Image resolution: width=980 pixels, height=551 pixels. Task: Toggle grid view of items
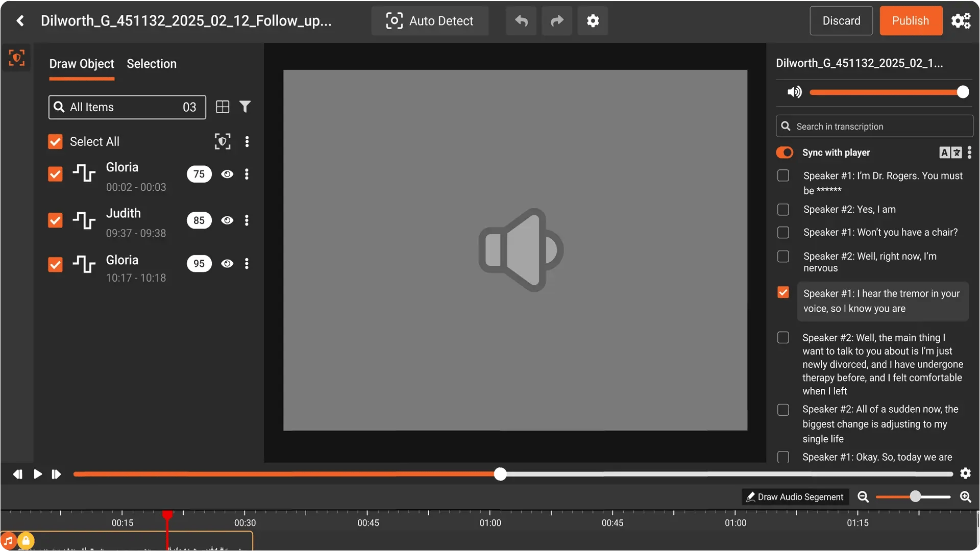[223, 107]
